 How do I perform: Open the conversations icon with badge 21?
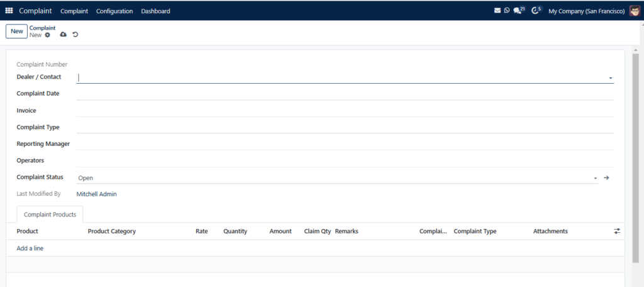[x=519, y=10]
